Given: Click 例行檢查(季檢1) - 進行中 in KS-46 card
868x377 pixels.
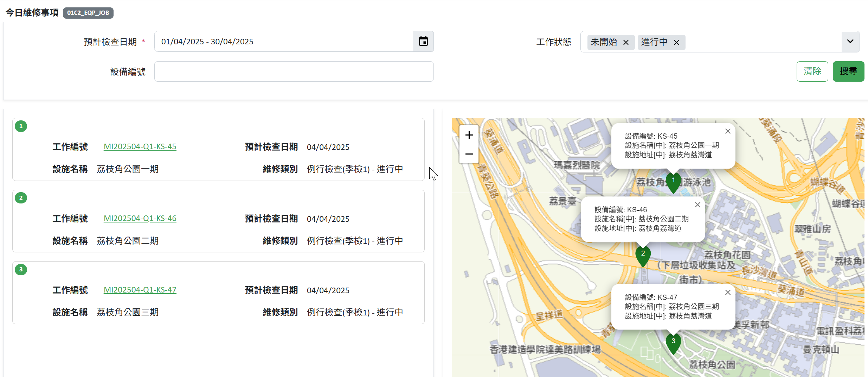Looking at the screenshot, I should pyautogui.click(x=355, y=241).
